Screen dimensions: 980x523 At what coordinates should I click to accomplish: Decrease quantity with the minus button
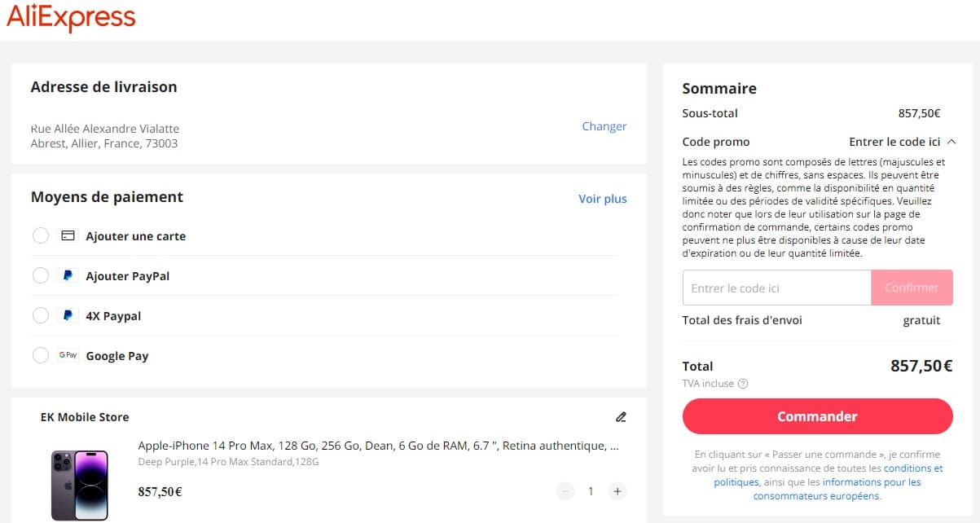565,491
